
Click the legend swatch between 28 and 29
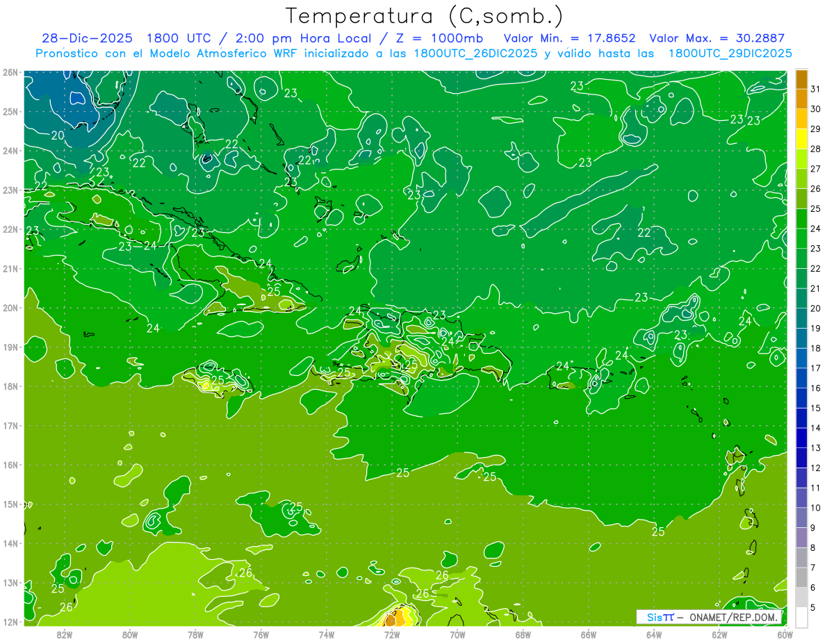801,139
